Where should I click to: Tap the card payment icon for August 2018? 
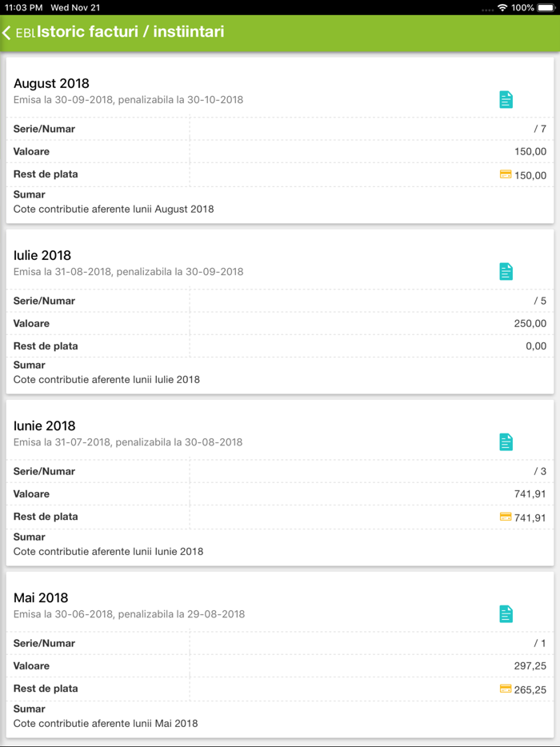(506, 174)
